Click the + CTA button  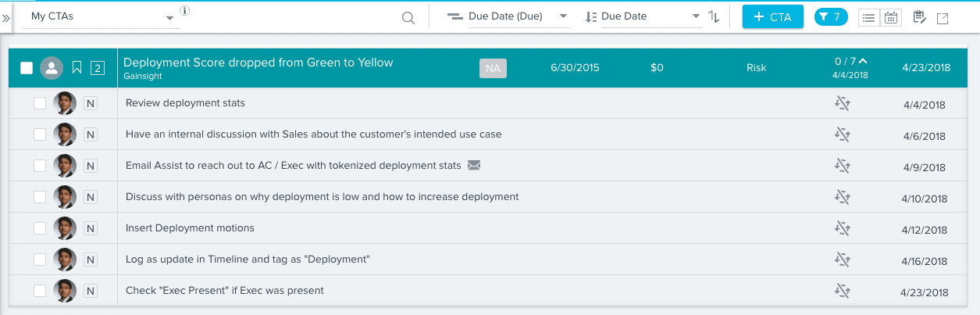772,16
